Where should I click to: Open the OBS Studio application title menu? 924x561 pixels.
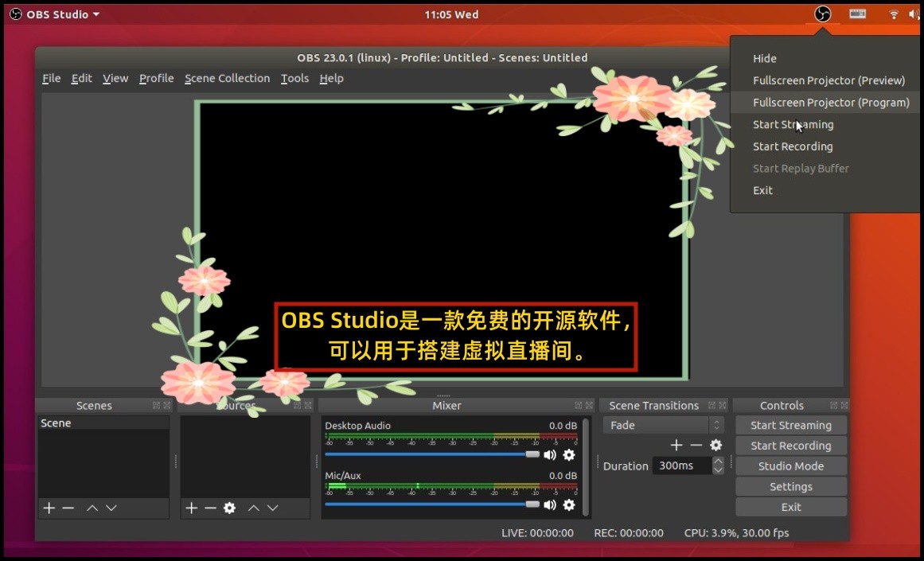tap(53, 14)
